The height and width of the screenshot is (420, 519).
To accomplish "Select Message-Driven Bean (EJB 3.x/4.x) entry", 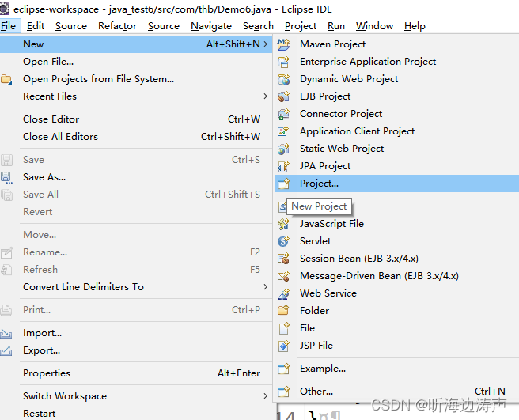I will [396, 276].
